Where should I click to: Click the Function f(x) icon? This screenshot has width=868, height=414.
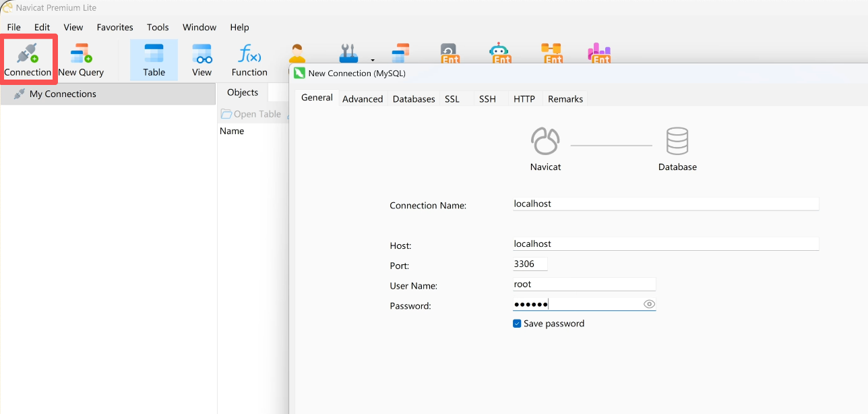coord(249,59)
